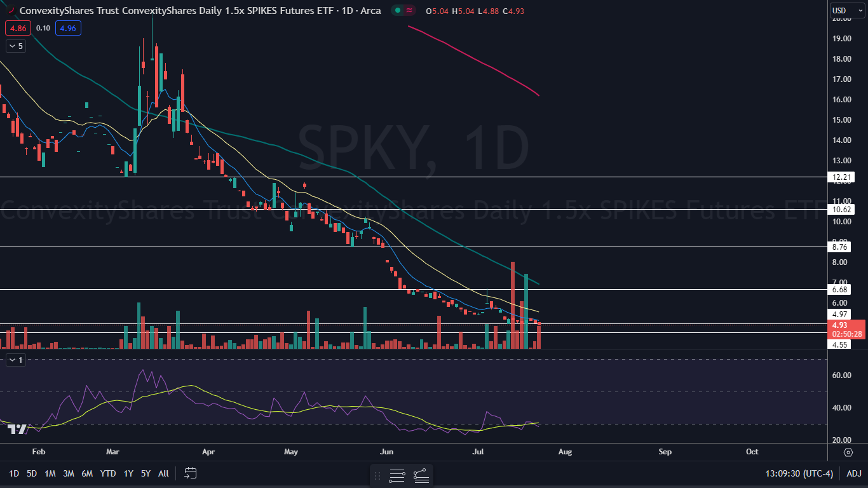
Task: Select the 1D time range
Action: click(13, 473)
